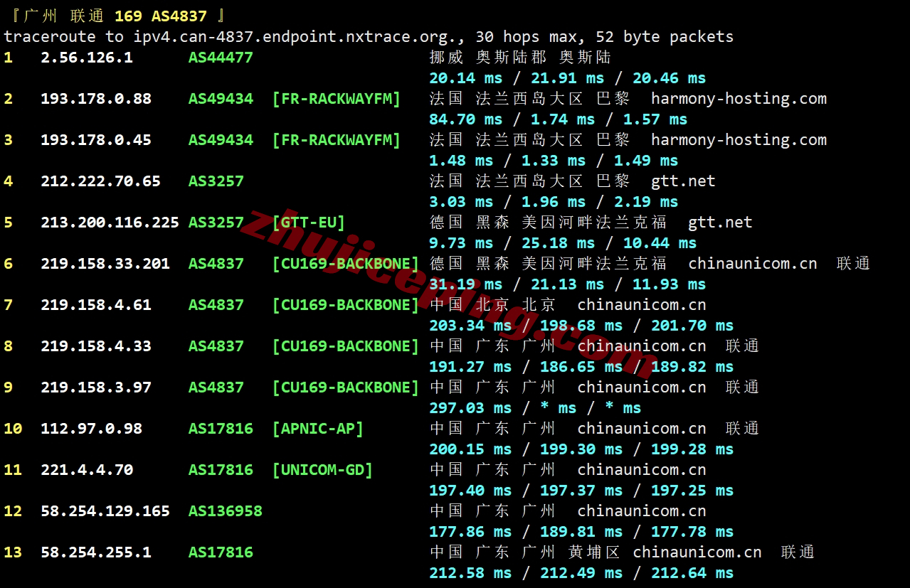Image resolution: width=910 pixels, height=588 pixels.
Task: Click the latency value 191.27 ms
Action: pyautogui.click(x=471, y=367)
